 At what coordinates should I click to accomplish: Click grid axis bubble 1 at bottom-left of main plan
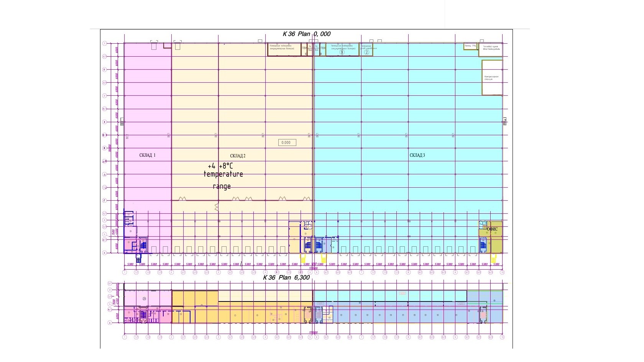125,272
